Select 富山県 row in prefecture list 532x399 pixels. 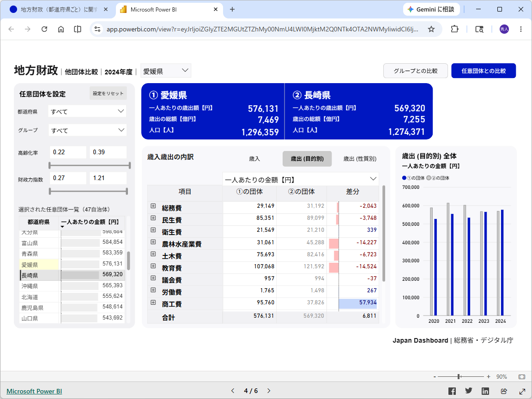(72, 242)
